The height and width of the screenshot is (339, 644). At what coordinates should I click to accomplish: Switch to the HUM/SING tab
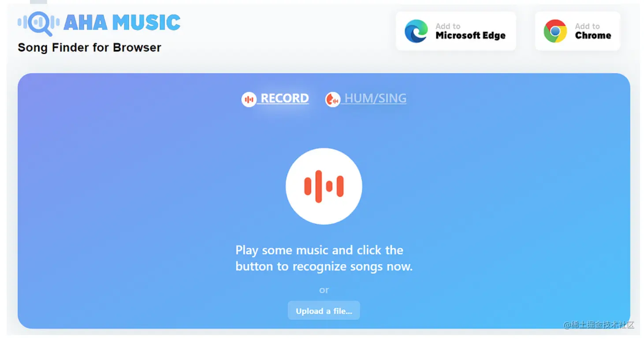tap(366, 99)
